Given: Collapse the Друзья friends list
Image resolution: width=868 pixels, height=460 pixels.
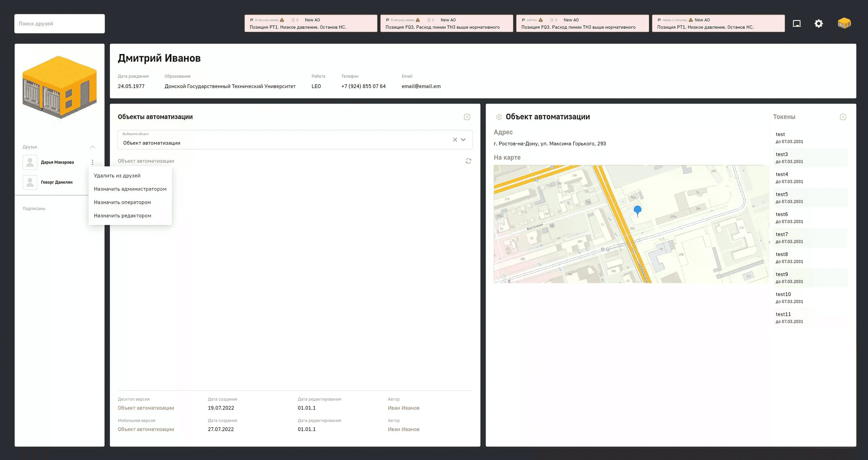Looking at the screenshot, I should point(92,147).
